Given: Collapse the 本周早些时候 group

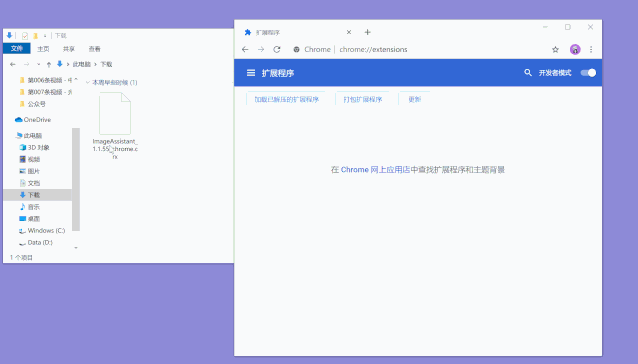Looking at the screenshot, I should pos(88,83).
